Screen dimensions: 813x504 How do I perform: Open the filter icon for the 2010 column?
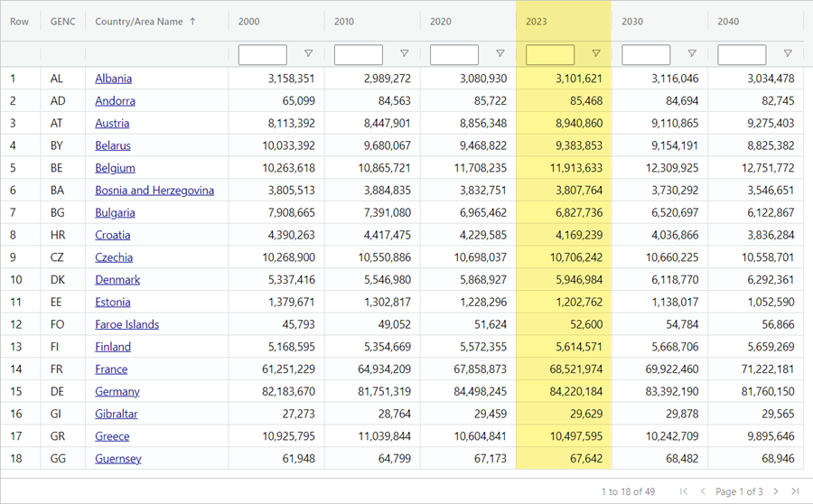405,53
